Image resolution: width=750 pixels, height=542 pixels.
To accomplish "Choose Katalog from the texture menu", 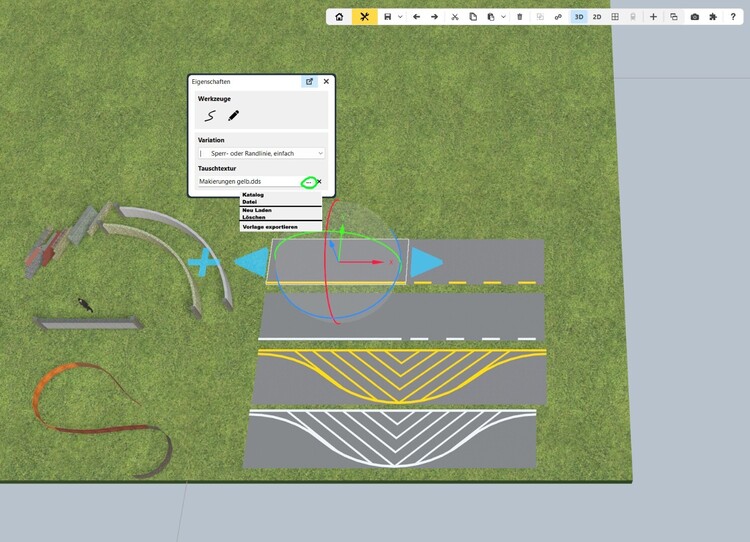I will click(x=253, y=195).
